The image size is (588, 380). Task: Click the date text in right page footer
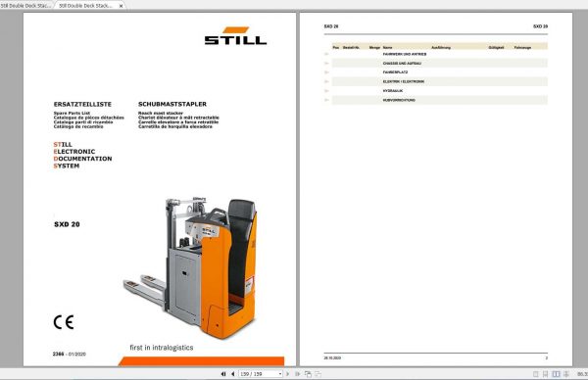pyautogui.click(x=332, y=358)
